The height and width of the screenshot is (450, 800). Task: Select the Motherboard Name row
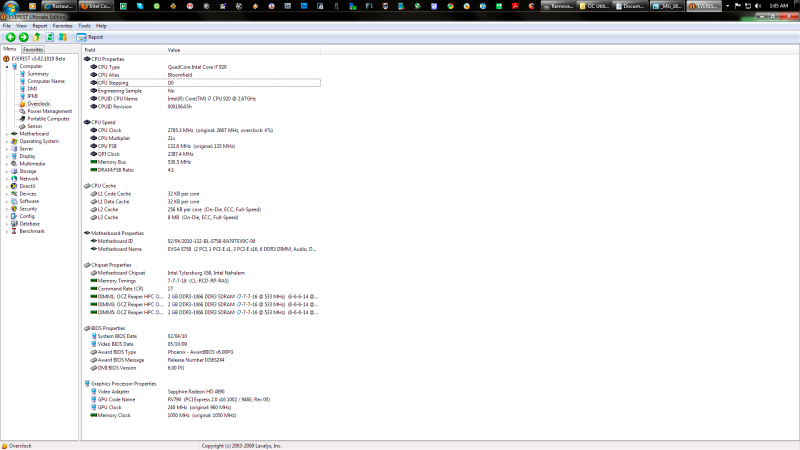[x=205, y=249]
